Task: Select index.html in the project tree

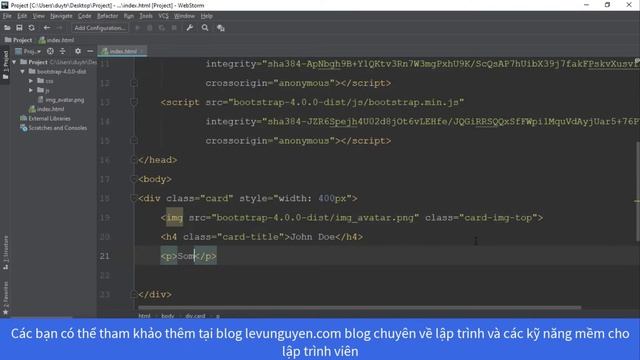Action: 47,109
